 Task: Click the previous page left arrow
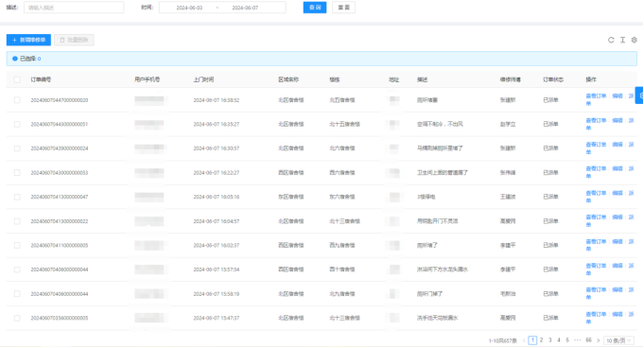[x=524, y=340]
